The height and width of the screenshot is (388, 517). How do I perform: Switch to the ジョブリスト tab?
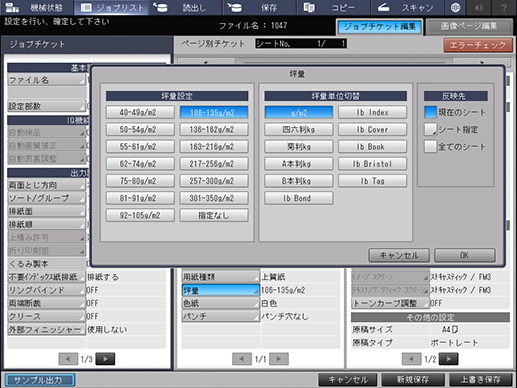(x=112, y=7)
